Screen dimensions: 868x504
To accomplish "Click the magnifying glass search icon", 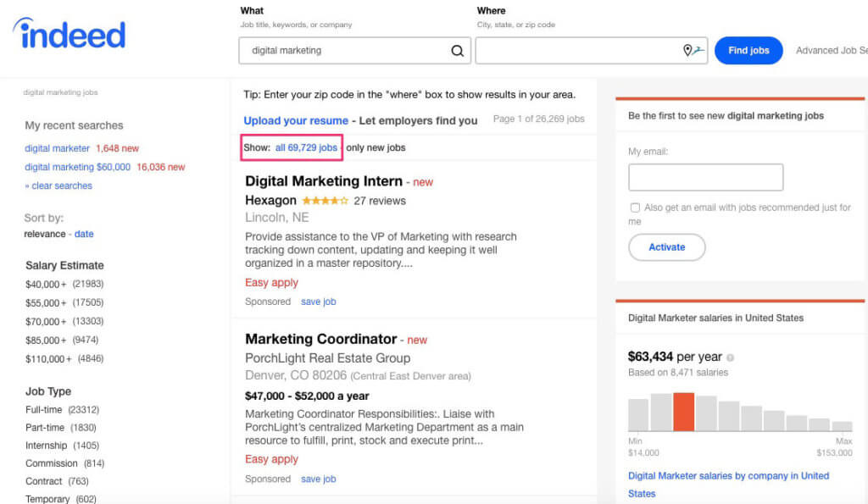I will pos(458,50).
